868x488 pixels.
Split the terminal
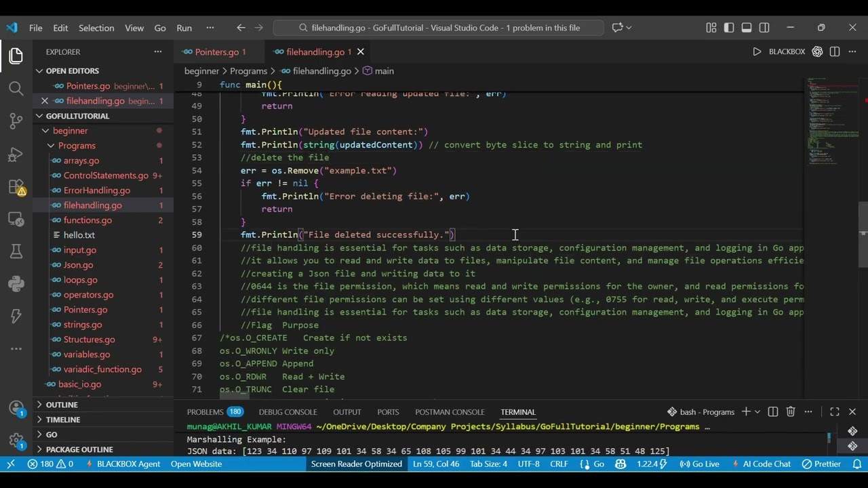pos(773,411)
